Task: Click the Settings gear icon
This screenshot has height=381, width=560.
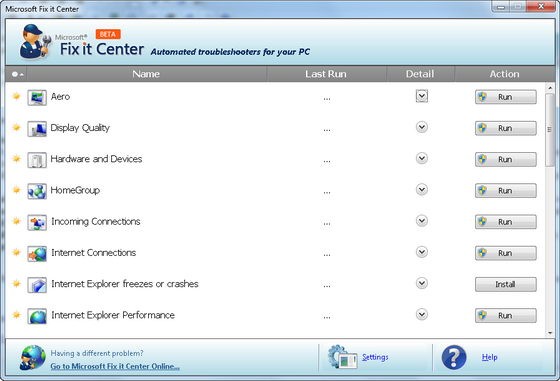Action: pyautogui.click(x=342, y=357)
